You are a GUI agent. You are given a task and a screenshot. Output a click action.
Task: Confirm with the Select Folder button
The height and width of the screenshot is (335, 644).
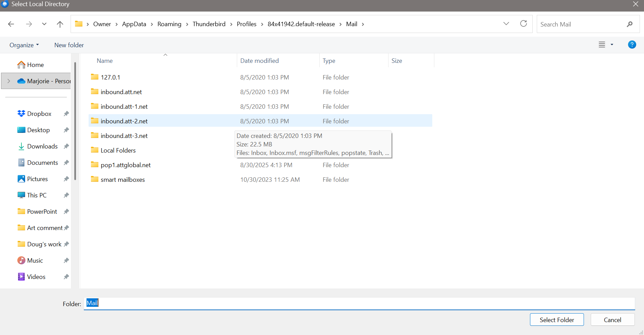[x=557, y=320]
